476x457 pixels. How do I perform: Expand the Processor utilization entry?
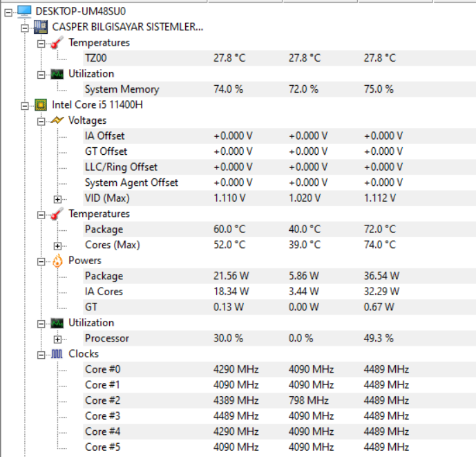(57, 339)
